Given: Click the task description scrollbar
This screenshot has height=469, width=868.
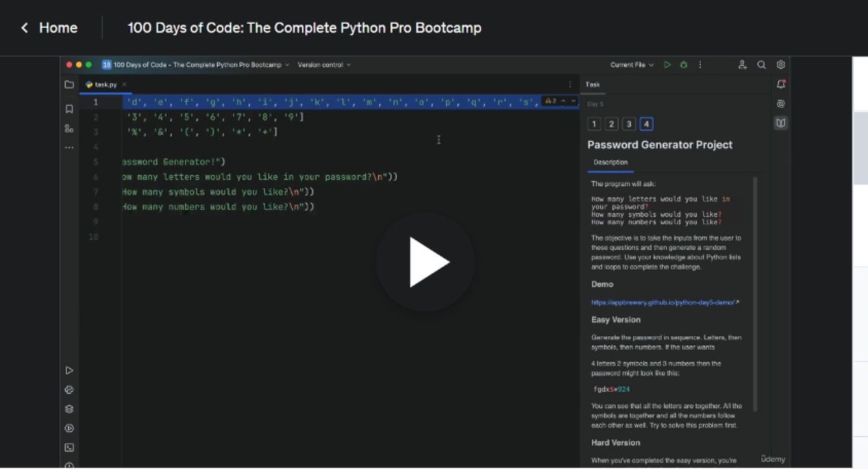Looking at the screenshot, I should [756, 293].
